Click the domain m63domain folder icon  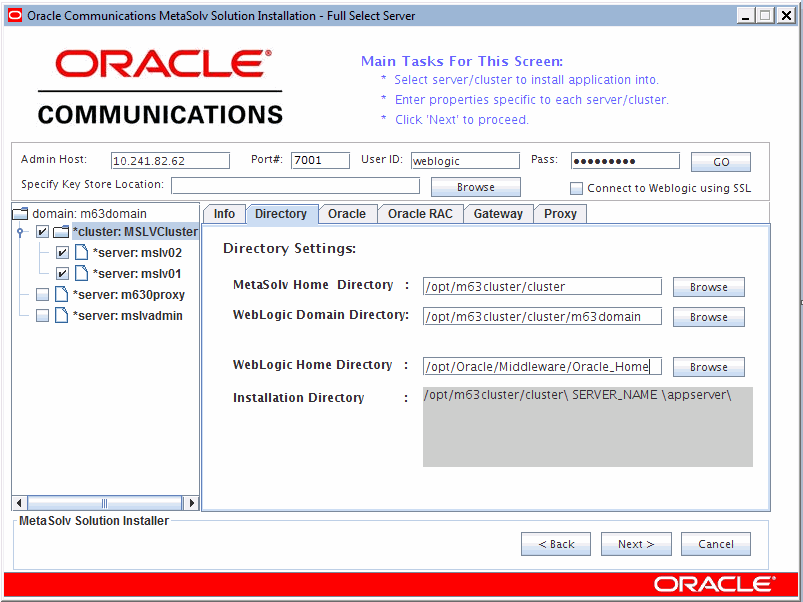pos(20,213)
